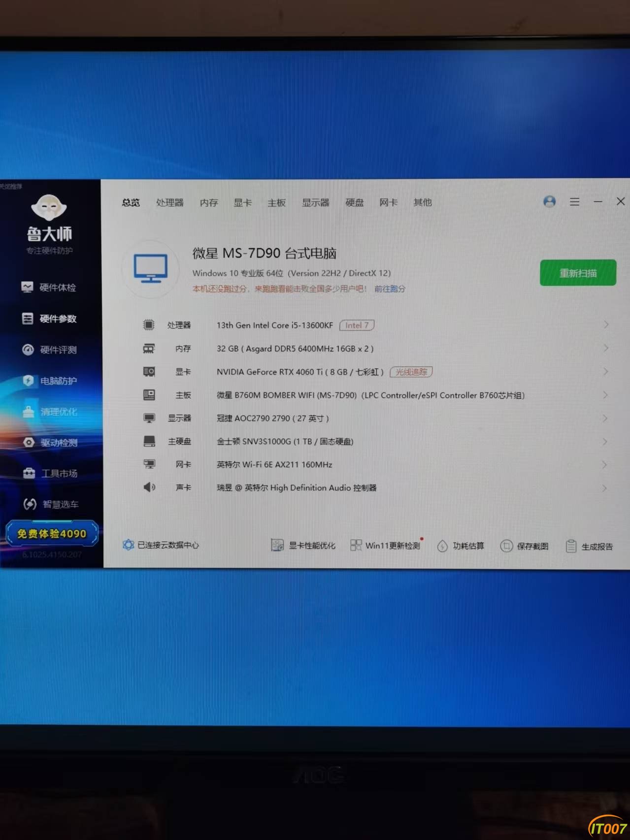Click the 13th Gen Intel Core i5-13600KF text

tap(275, 325)
